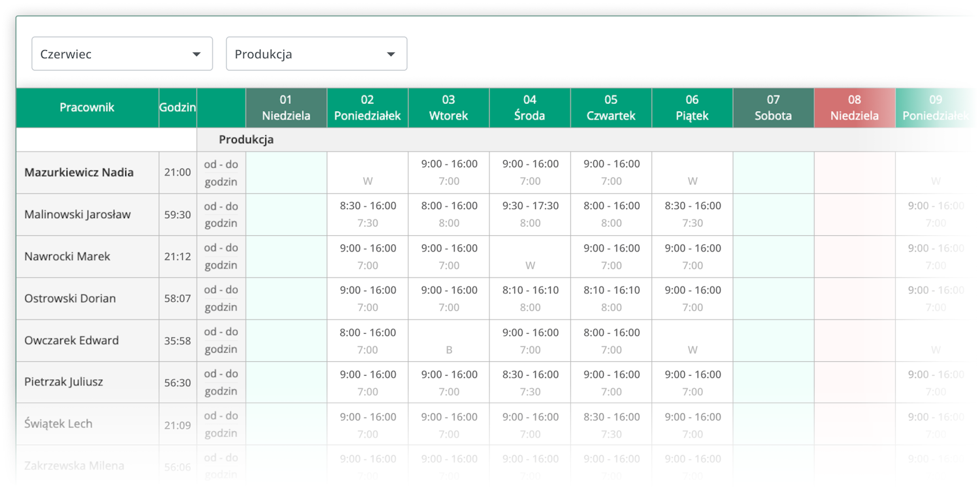The height and width of the screenshot is (490, 980).
Task: Click Malinowski's 9:30 - 17:30 Wednesday shift
Action: pos(530,206)
